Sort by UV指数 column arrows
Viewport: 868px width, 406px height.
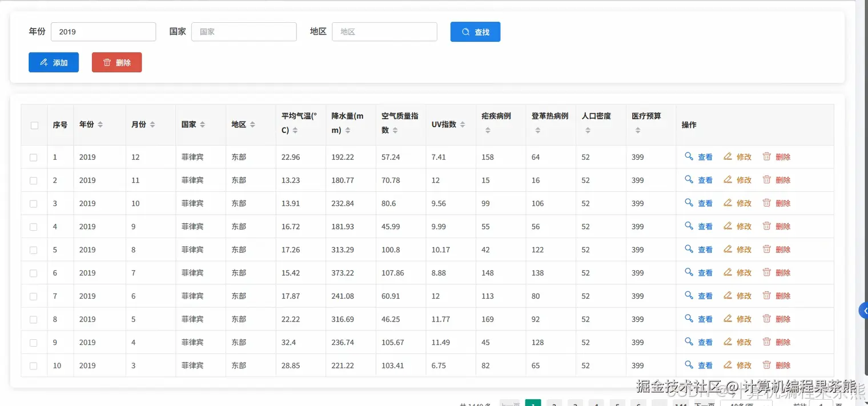click(463, 124)
